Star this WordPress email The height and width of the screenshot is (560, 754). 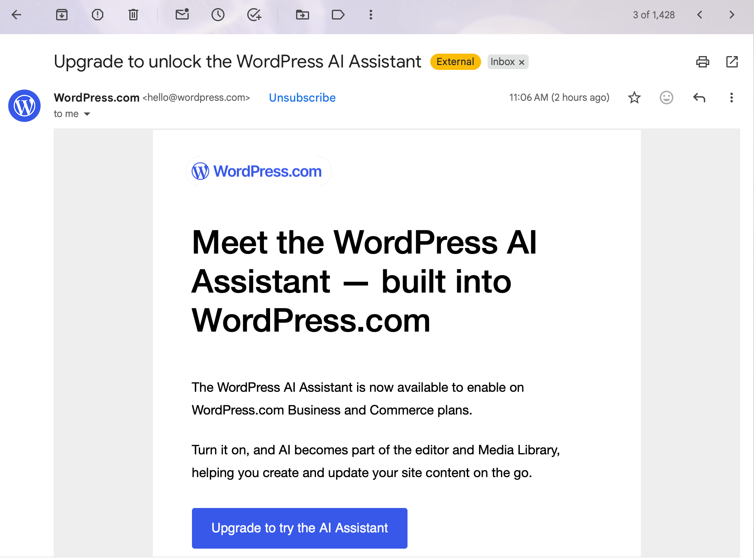point(634,98)
